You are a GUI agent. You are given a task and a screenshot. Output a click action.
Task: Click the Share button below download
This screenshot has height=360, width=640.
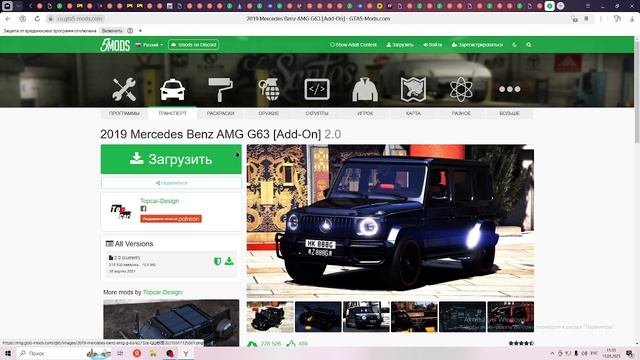click(x=171, y=183)
